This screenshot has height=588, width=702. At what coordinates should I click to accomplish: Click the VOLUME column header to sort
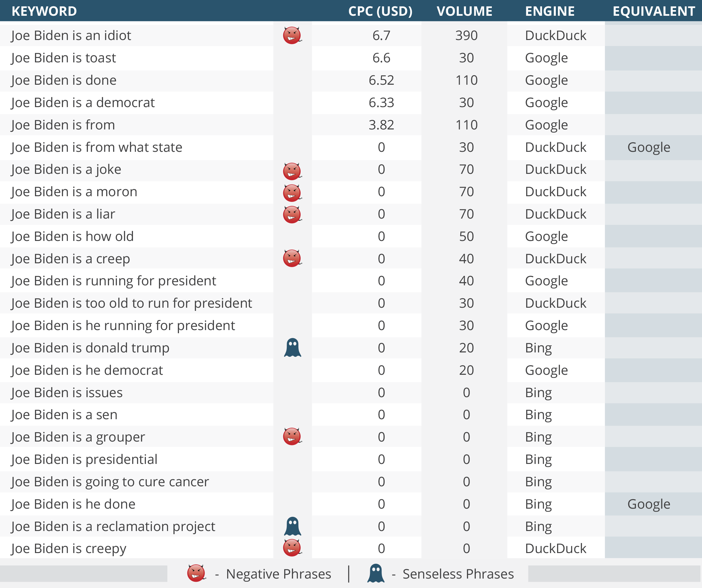pos(467,12)
